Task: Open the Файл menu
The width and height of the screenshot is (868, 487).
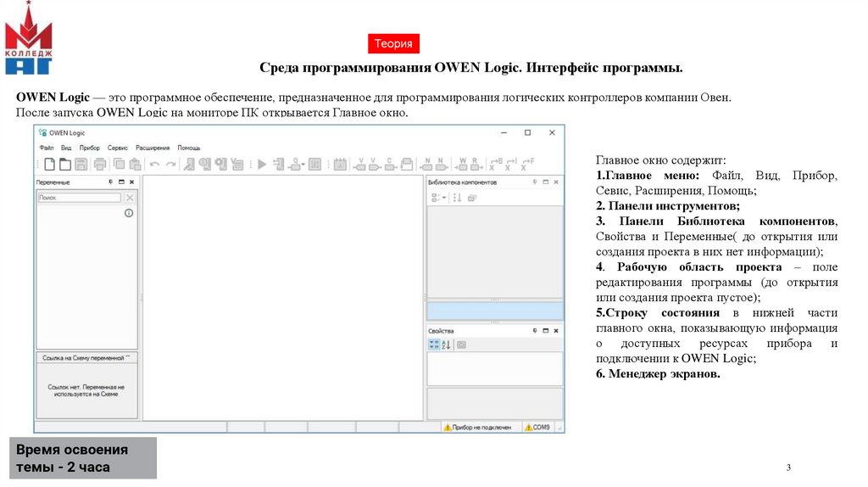Action: 47,148
